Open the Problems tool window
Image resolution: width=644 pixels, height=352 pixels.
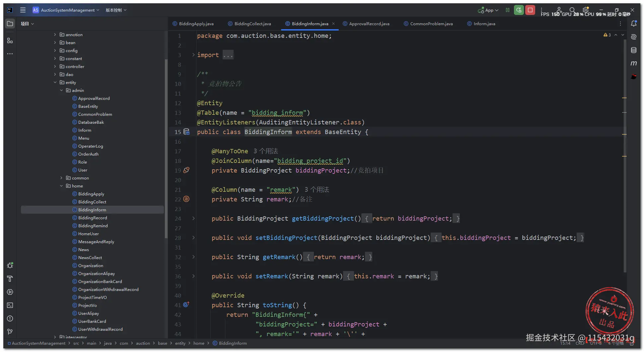[x=10, y=318]
